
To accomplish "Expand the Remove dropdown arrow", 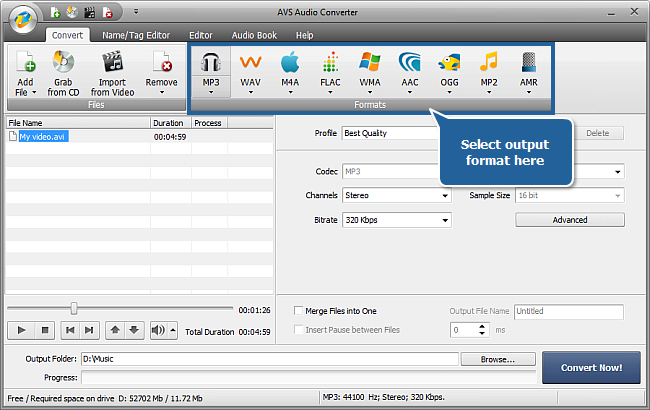I will (162, 92).
